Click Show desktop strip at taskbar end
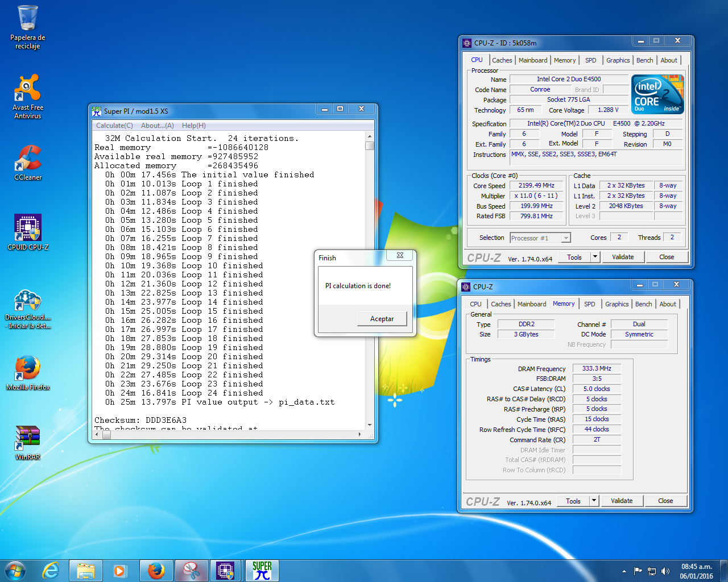Image resolution: width=728 pixels, height=582 pixels. point(723,571)
